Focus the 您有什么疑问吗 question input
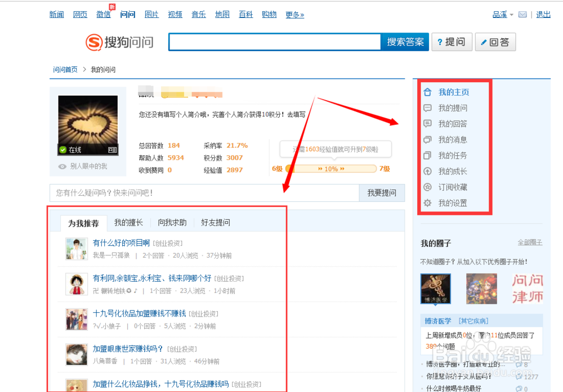 point(204,193)
